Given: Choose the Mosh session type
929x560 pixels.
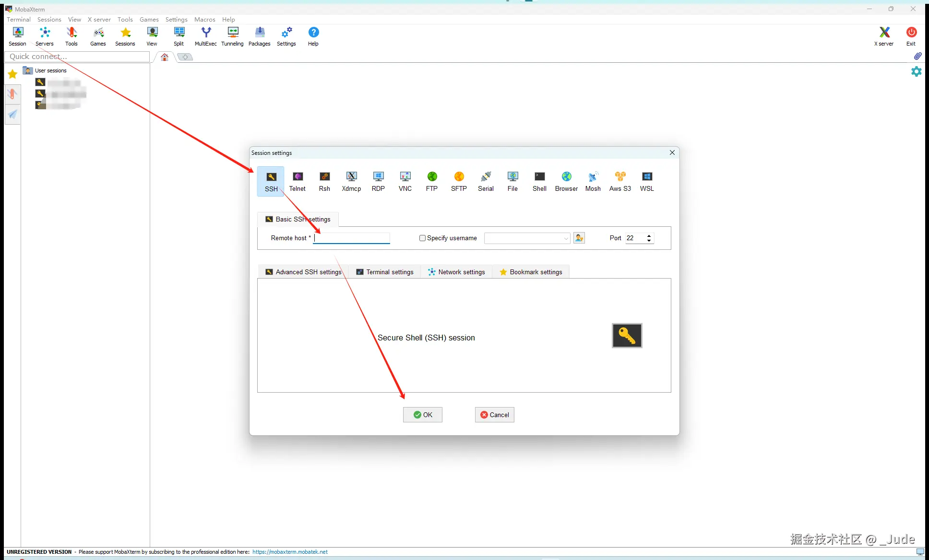Looking at the screenshot, I should [x=593, y=181].
